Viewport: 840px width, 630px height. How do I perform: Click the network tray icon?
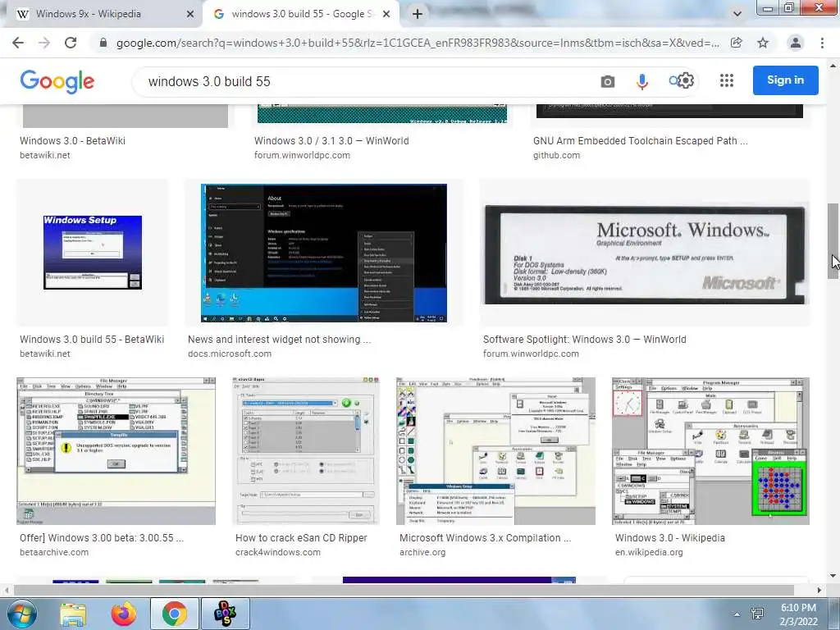pos(757,614)
